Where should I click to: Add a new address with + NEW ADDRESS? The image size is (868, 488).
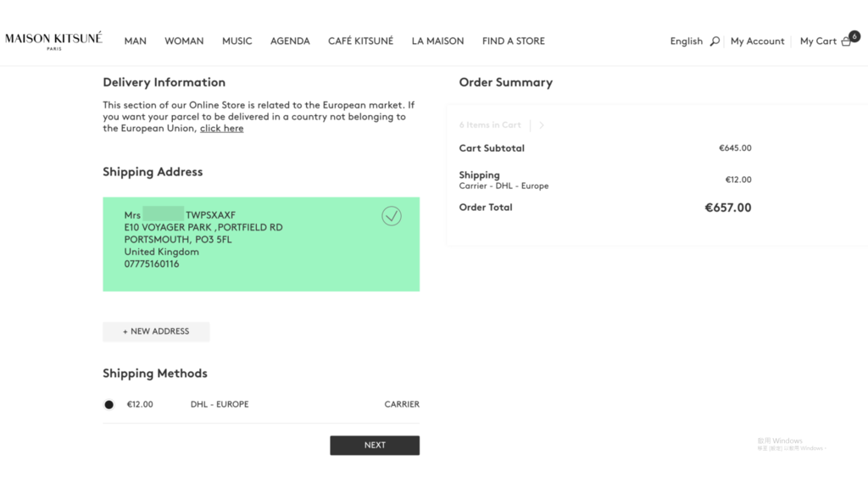pos(156,331)
